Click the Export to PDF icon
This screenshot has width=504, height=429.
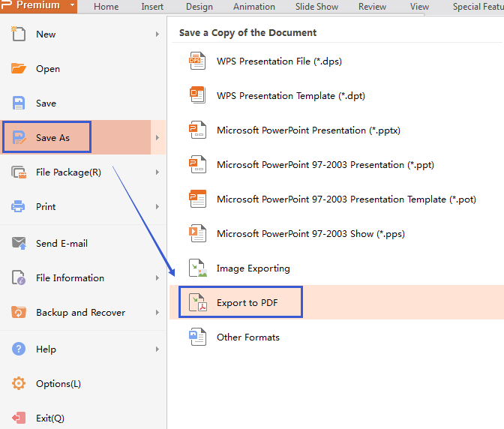coord(198,302)
